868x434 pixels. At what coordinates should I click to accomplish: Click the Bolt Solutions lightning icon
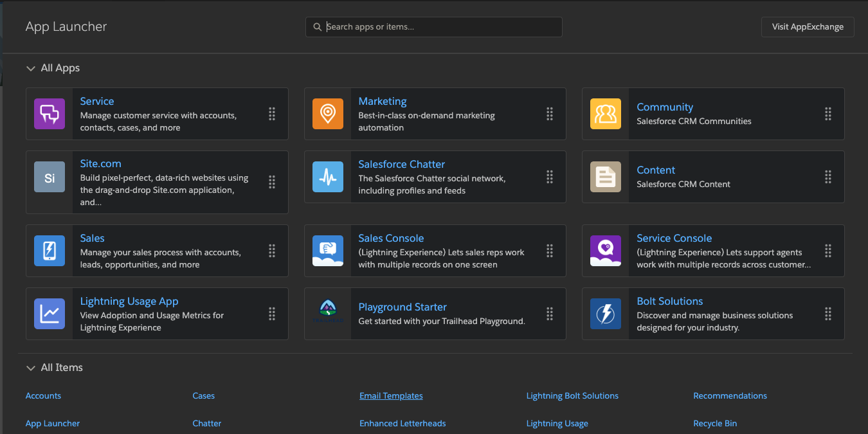coord(606,314)
